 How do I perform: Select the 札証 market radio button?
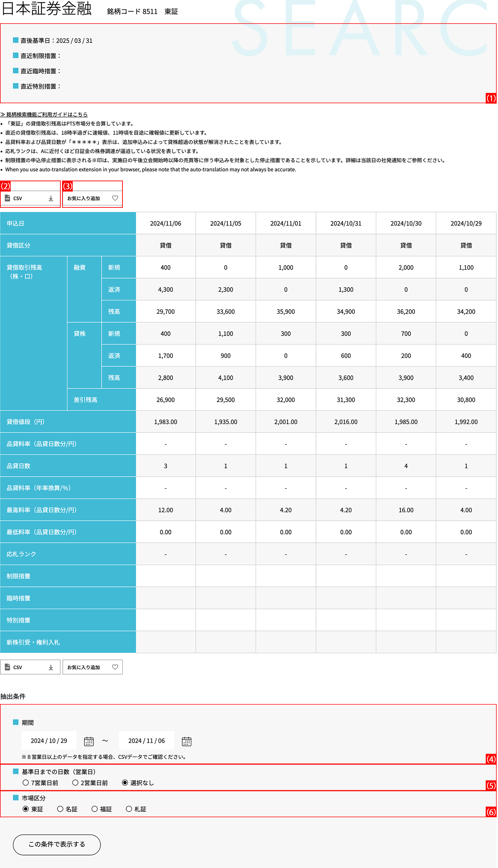(x=129, y=809)
